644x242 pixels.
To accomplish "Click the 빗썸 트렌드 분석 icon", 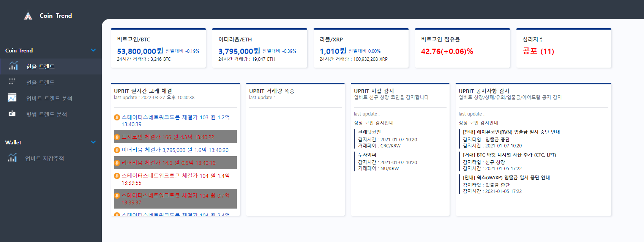I will [12, 114].
